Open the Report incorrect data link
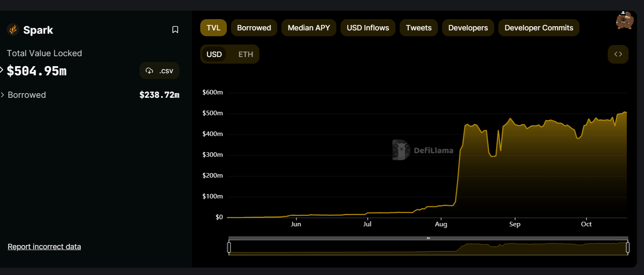644x275 pixels. point(44,247)
